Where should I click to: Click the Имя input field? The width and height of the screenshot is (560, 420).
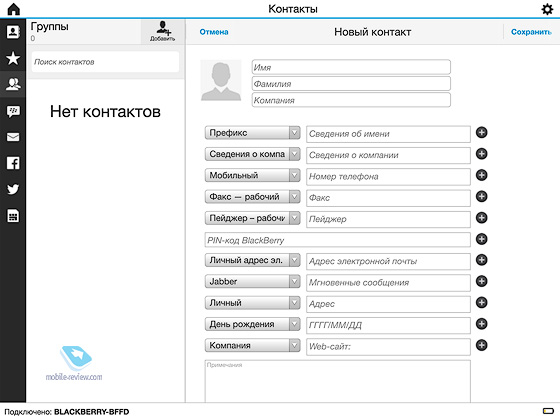coord(351,67)
